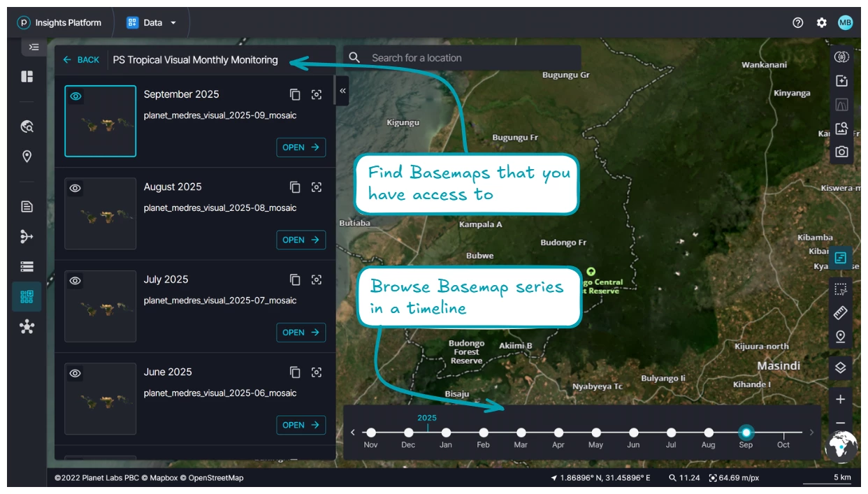Open the June 2025 basemap
This screenshot has height=494, width=868.
(x=301, y=425)
